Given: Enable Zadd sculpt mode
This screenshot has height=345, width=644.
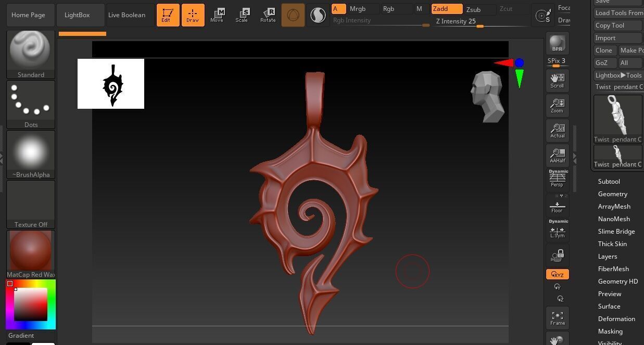Looking at the screenshot, I should pyautogui.click(x=447, y=9).
